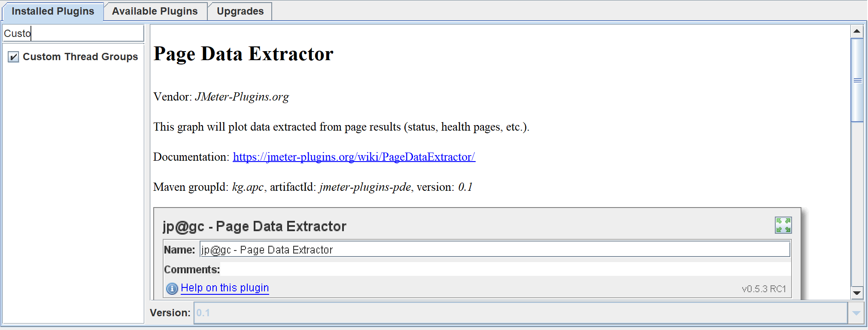This screenshot has width=868, height=330.
Task: Click the Name field in the plugin preview
Action: (495, 249)
